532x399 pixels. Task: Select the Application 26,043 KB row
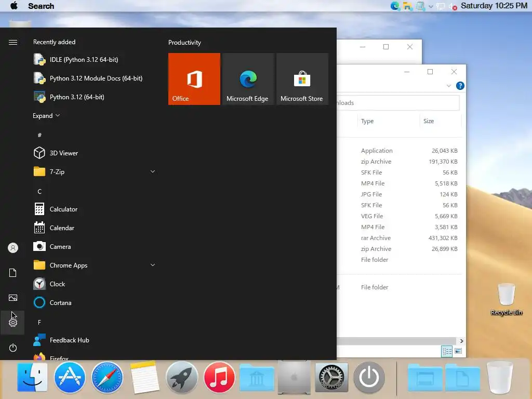pyautogui.click(x=400, y=151)
